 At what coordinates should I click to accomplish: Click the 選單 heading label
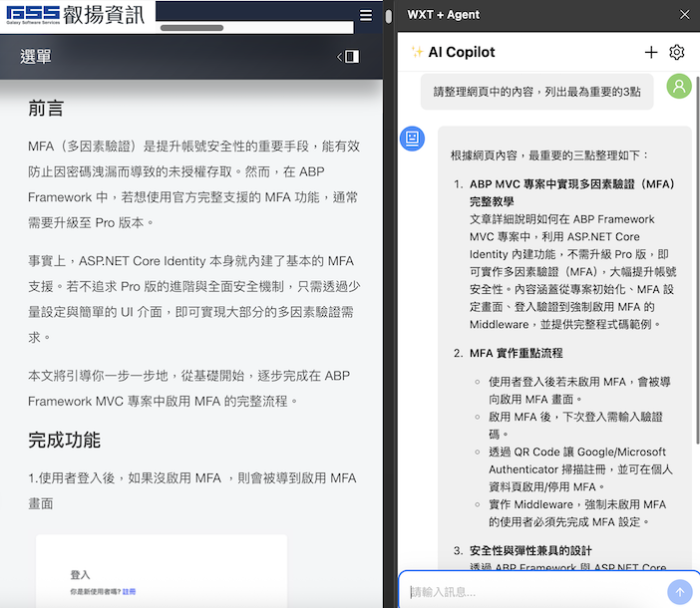click(36, 57)
